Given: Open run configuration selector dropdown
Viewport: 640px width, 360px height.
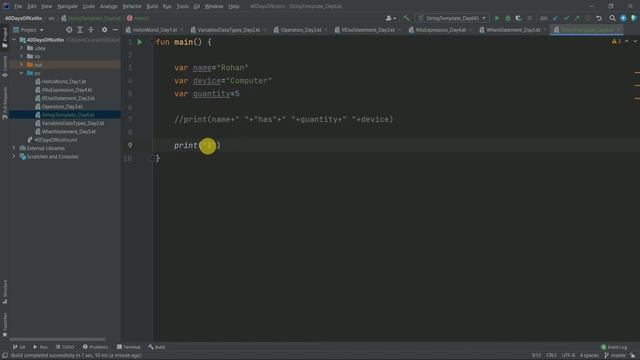Looking at the screenshot, I should point(453,18).
